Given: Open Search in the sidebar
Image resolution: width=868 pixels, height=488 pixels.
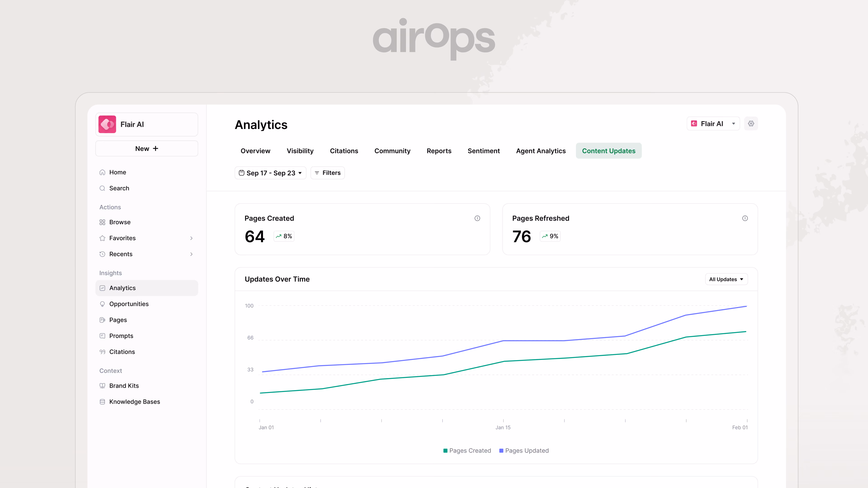Looking at the screenshot, I should click(146, 188).
